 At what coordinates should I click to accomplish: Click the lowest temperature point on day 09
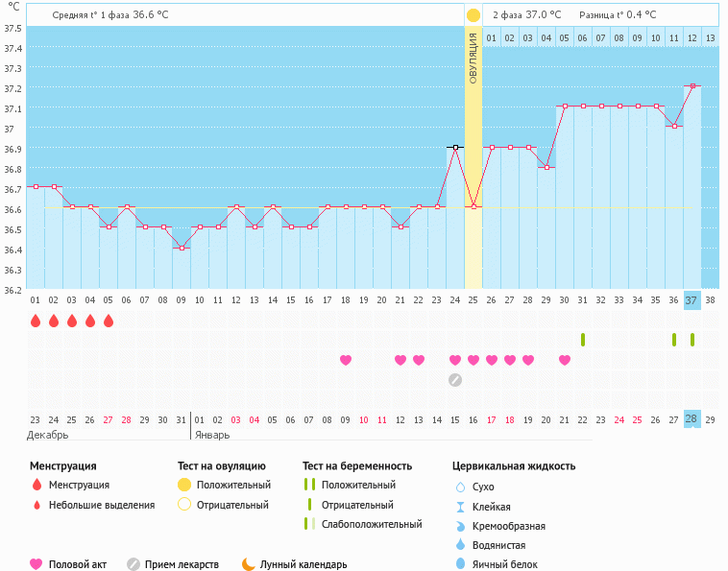click(182, 248)
